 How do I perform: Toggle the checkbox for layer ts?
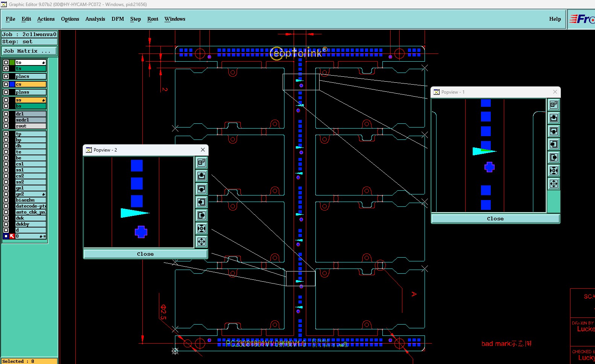coord(6,68)
